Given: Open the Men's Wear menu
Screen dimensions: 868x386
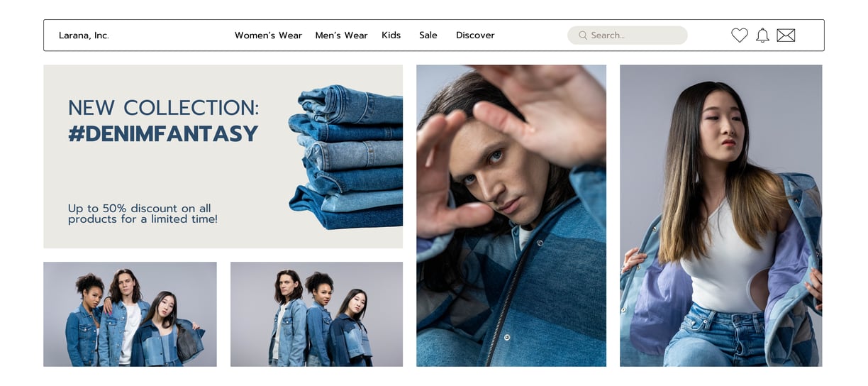Looking at the screenshot, I should (x=341, y=35).
